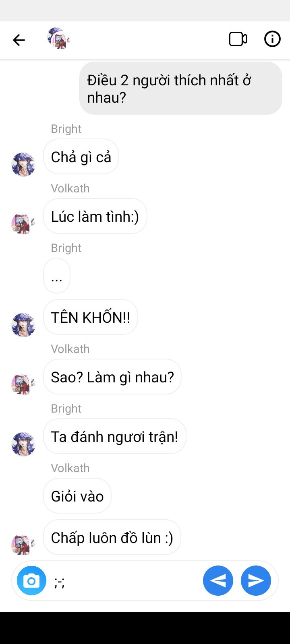Tap the back arrow icon
290x644 pixels.
point(19,40)
